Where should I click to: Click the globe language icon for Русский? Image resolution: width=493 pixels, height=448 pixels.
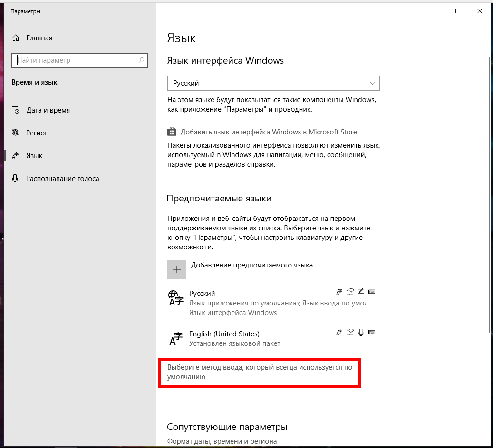(x=176, y=298)
